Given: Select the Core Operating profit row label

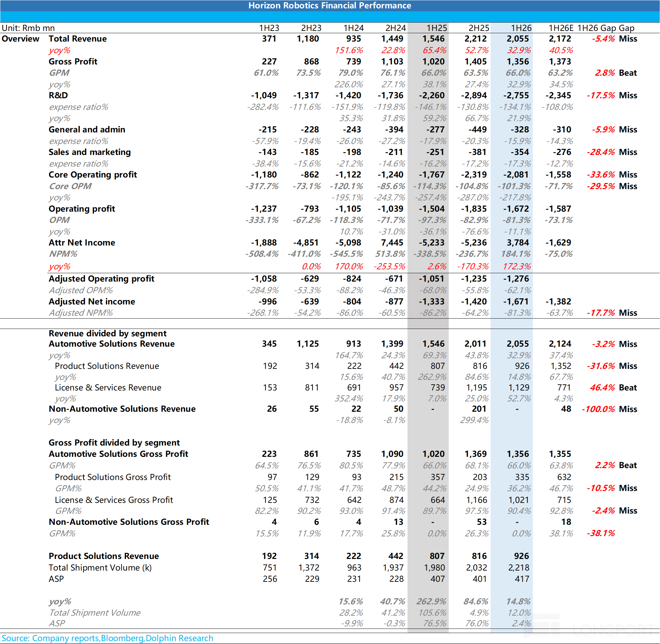Looking at the screenshot, I should tap(93, 175).
